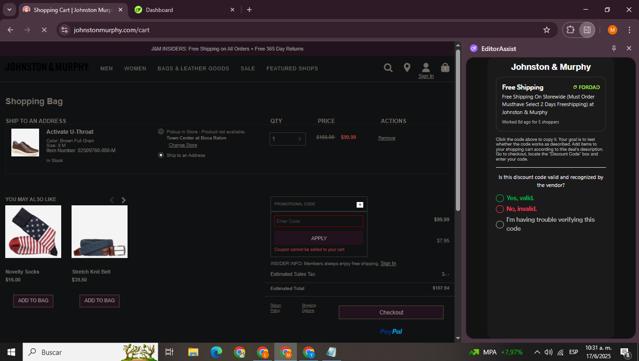Launch Microsoft Edge from the taskbar
Image resolution: width=639 pixels, height=361 pixels.
pyautogui.click(x=216, y=352)
